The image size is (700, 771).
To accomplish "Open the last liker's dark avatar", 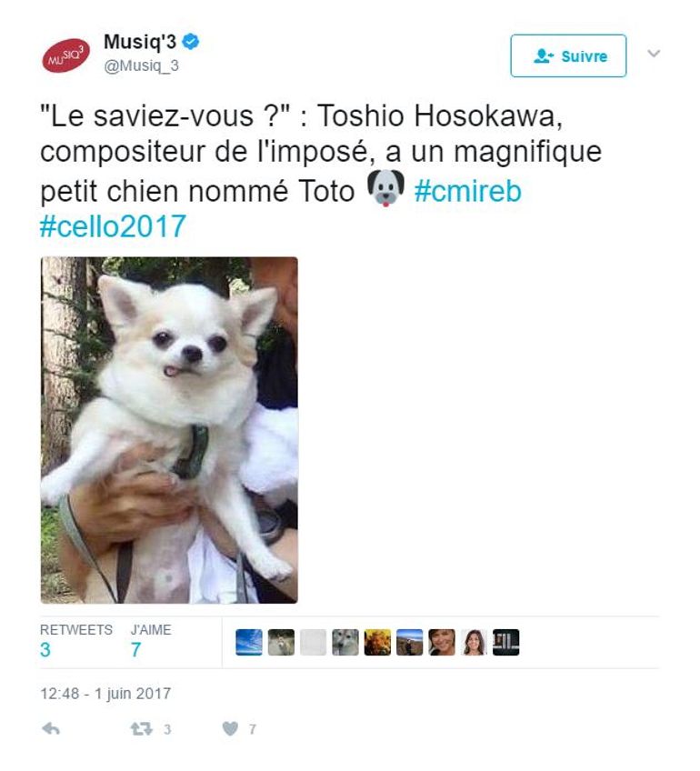I will pos(505,642).
